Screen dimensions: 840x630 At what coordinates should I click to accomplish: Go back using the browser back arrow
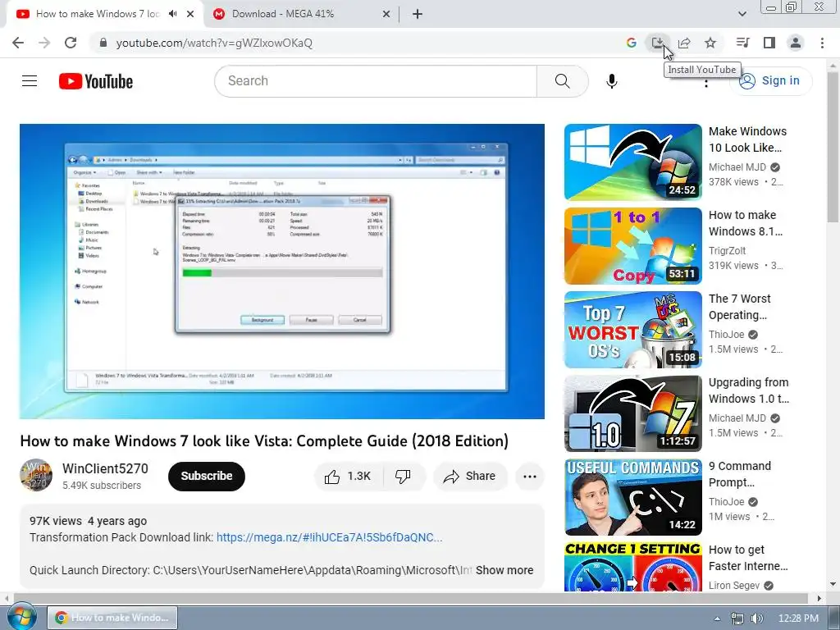coord(18,43)
